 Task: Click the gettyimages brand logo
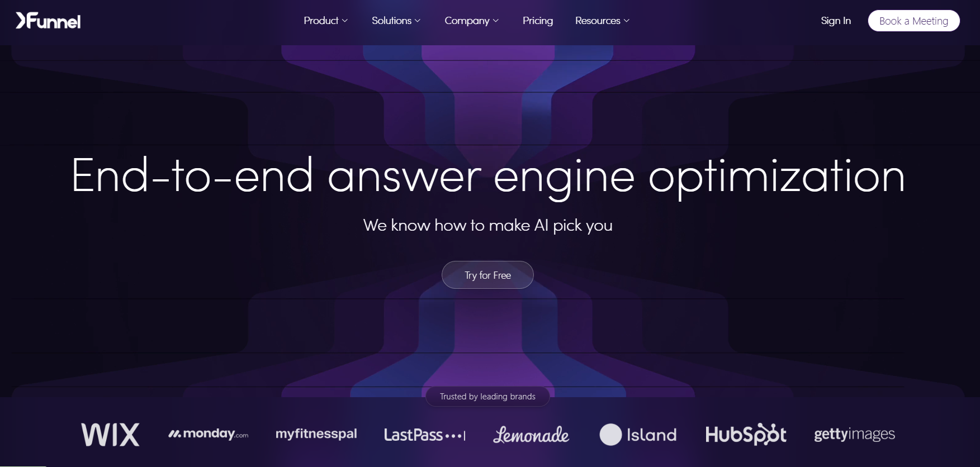point(854,434)
